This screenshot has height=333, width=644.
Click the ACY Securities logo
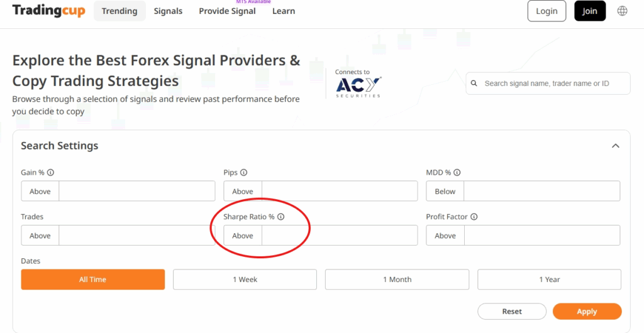pos(358,85)
